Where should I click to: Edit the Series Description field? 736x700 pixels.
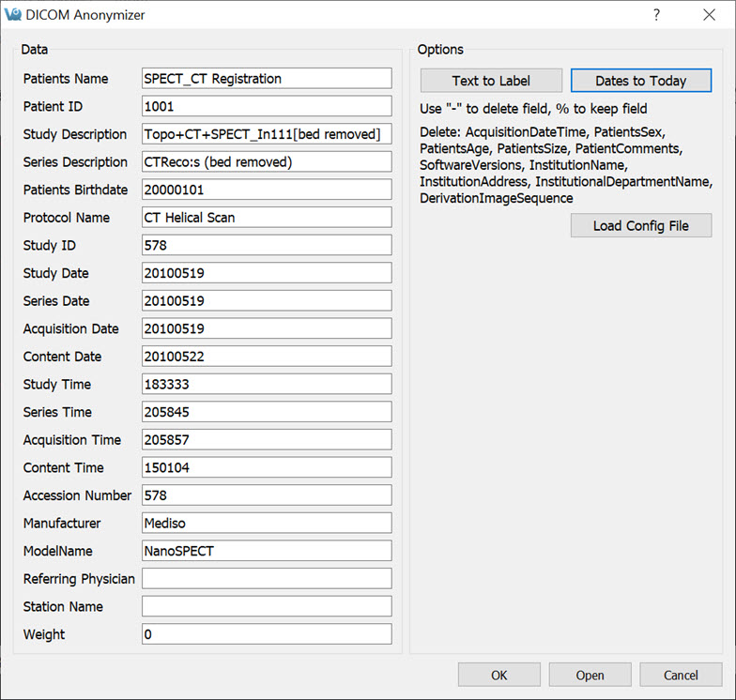pos(267,162)
